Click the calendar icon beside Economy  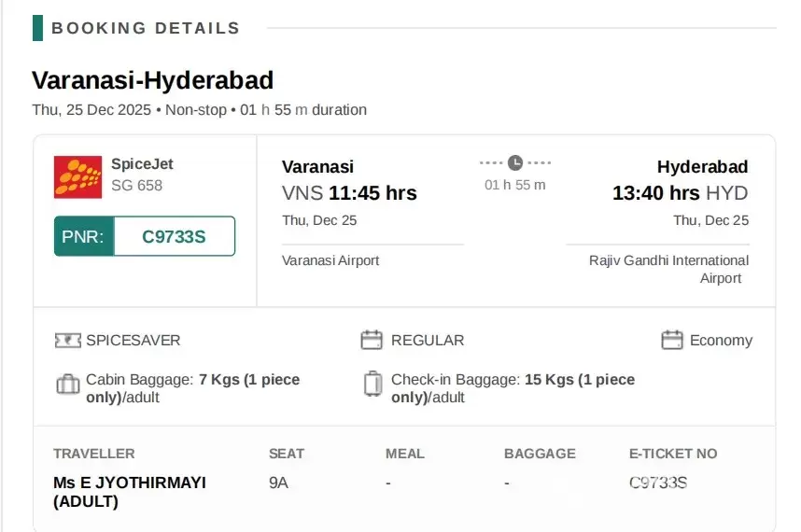tap(671, 340)
